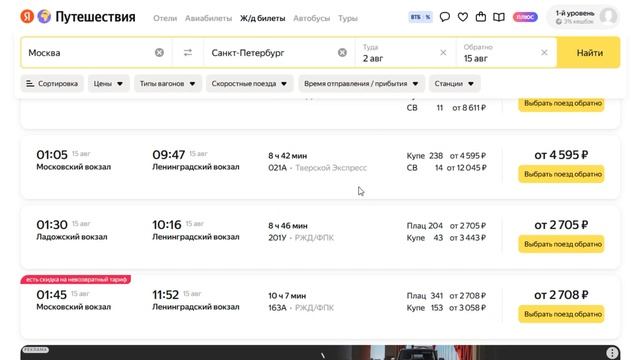Viewport: 640px width, 360px height.
Task: Remove the 2 авг departure date
Action: tap(443, 53)
